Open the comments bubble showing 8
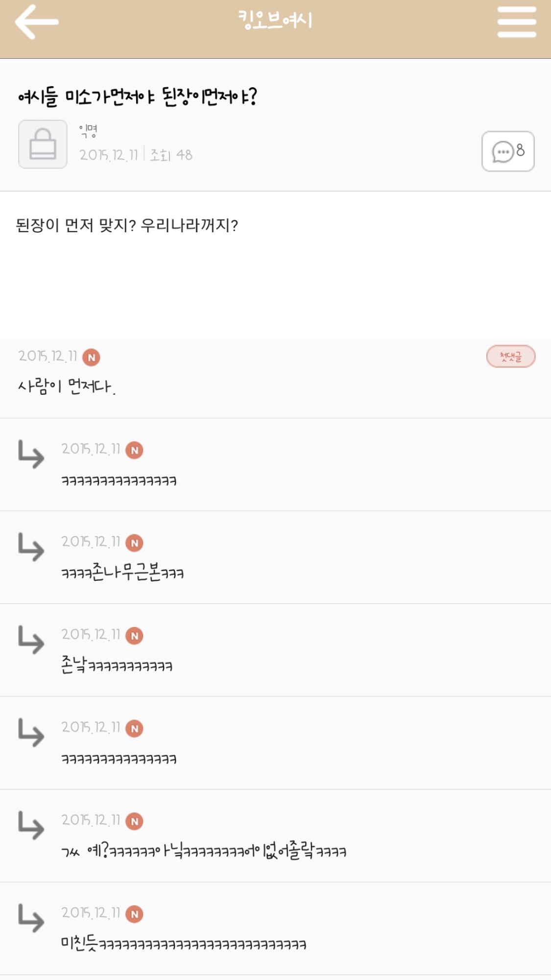The image size is (551, 980). pos(508,151)
